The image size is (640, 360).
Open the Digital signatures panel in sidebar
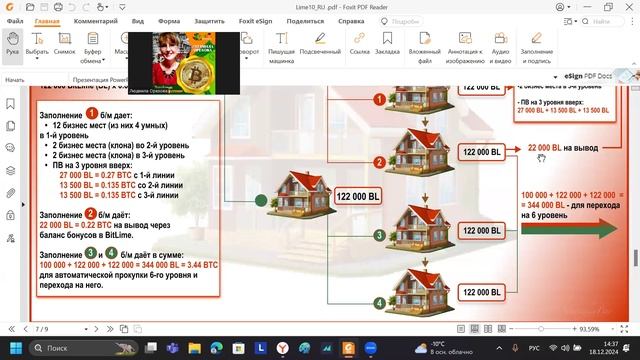(x=11, y=238)
